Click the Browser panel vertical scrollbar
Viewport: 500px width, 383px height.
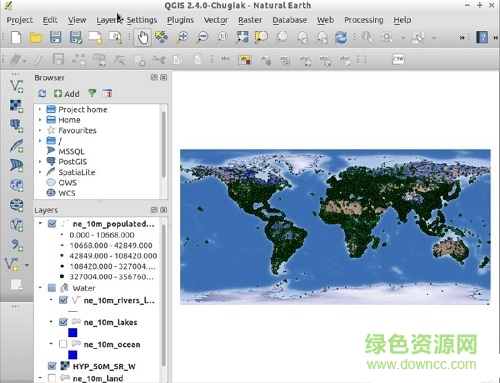[164, 144]
